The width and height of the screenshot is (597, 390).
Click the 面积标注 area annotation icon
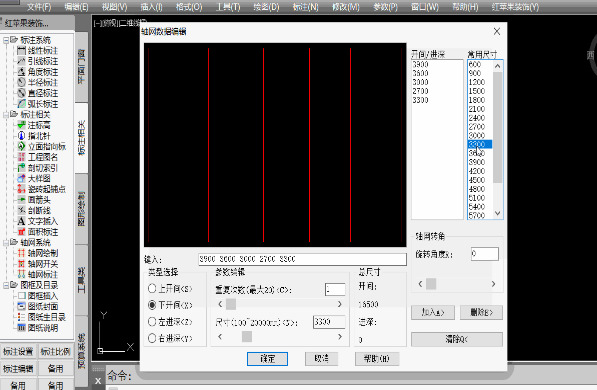pyautogui.click(x=21, y=232)
